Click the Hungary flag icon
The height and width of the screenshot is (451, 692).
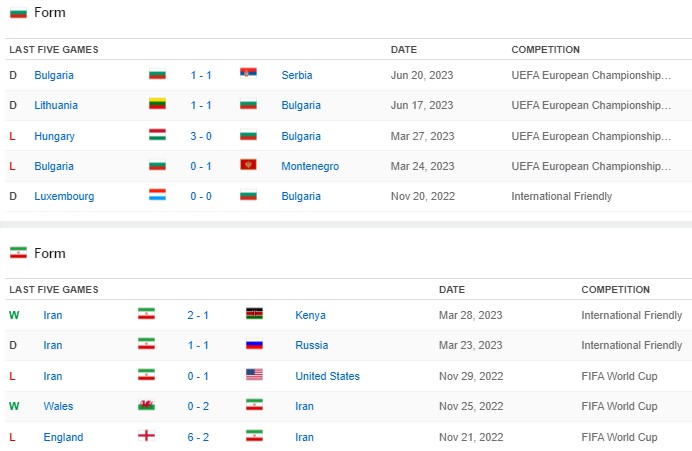pos(157,134)
